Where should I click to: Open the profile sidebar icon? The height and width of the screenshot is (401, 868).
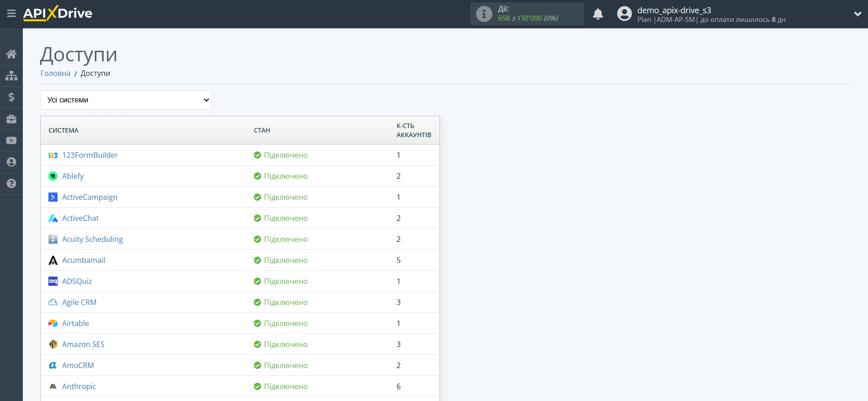11,162
